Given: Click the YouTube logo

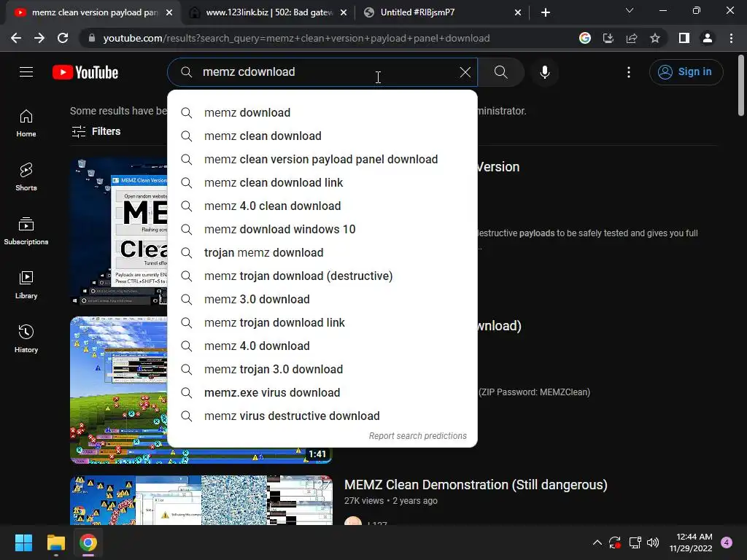Looking at the screenshot, I should tap(85, 72).
